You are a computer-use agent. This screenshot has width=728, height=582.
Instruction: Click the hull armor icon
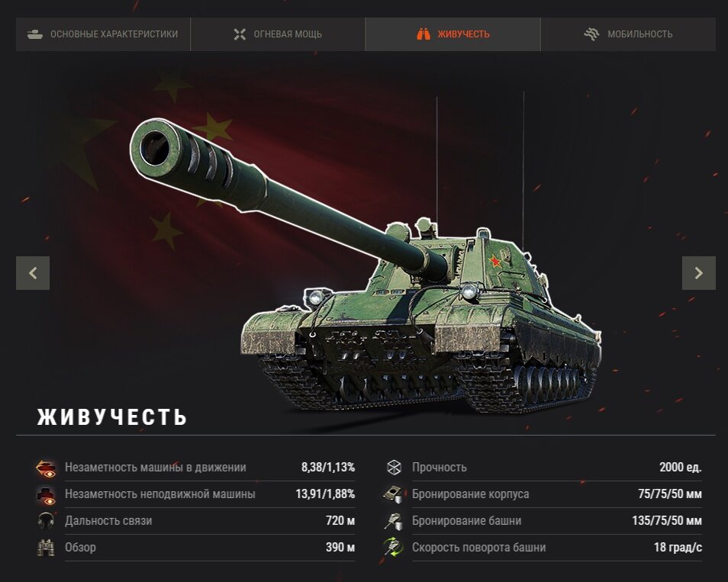pyautogui.click(x=393, y=494)
